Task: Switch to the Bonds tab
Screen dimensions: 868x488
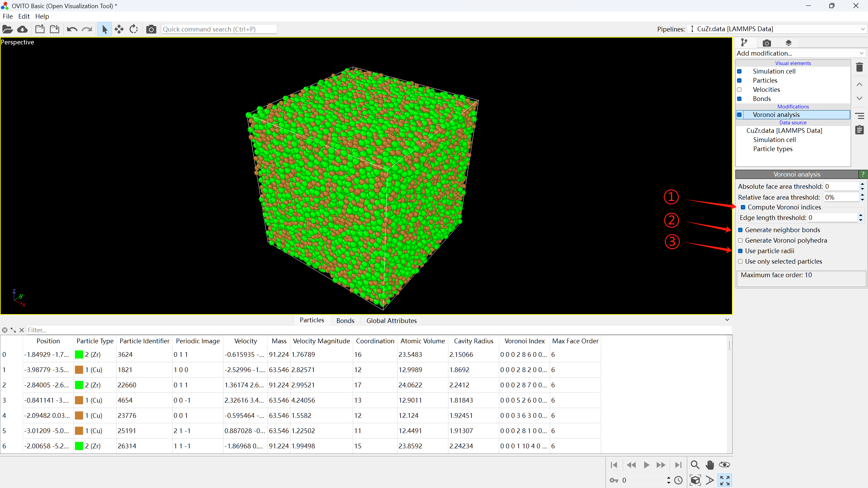Action: tap(345, 321)
